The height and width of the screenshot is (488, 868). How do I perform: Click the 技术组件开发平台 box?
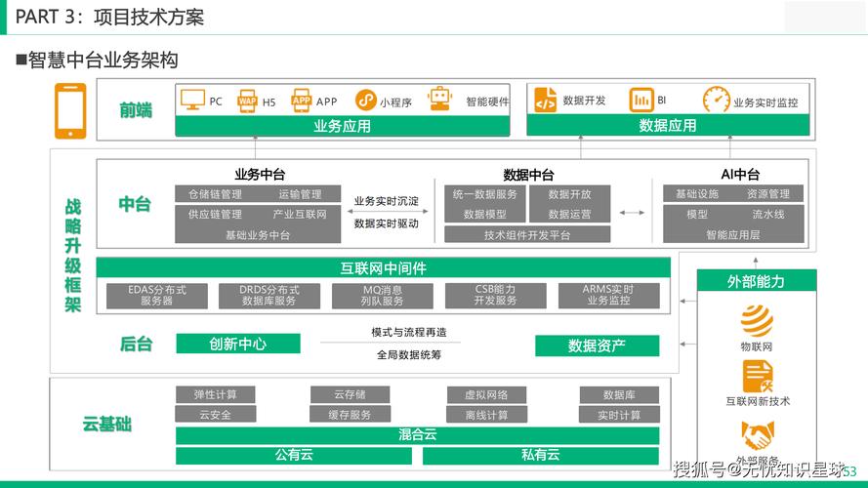click(527, 234)
